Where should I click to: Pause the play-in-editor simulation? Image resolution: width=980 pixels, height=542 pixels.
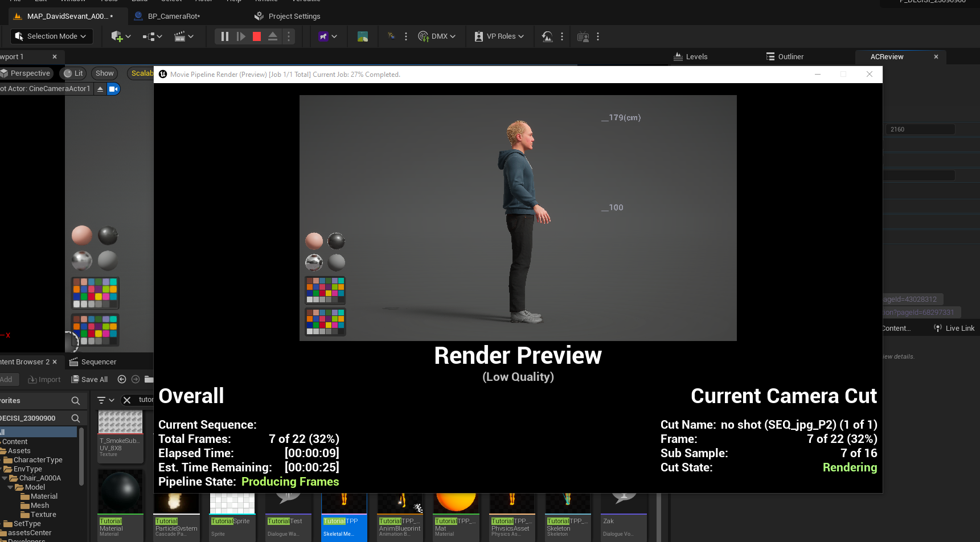[x=224, y=36]
